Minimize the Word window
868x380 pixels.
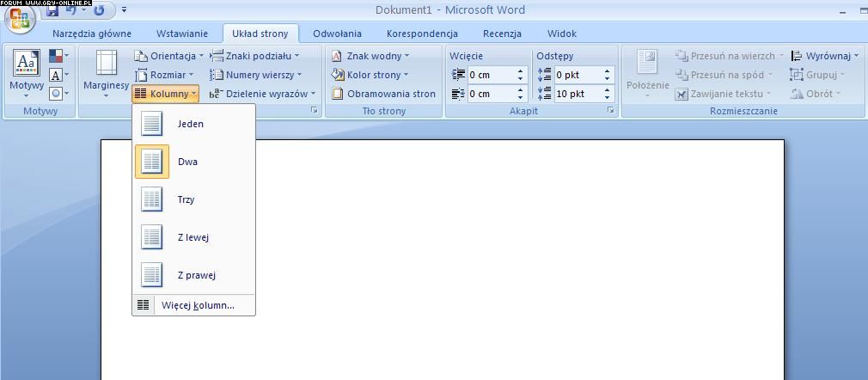pos(842,12)
